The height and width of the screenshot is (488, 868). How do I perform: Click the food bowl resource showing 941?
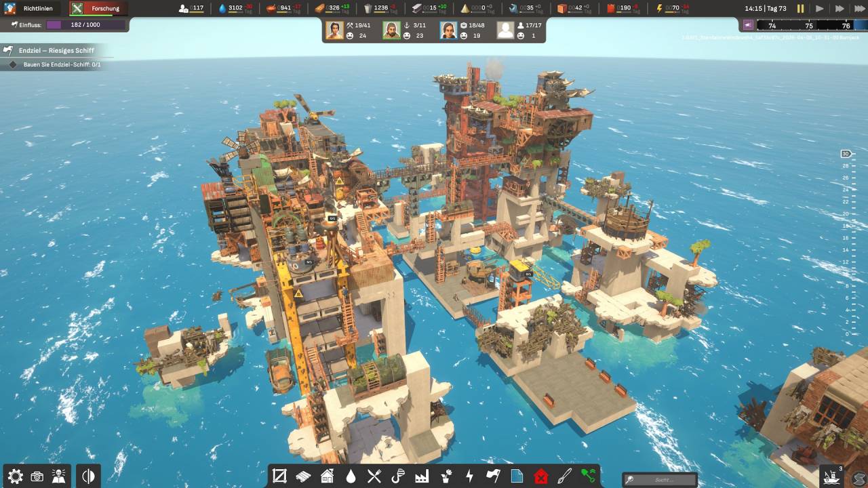pyautogui.click(x=284, y=8)
